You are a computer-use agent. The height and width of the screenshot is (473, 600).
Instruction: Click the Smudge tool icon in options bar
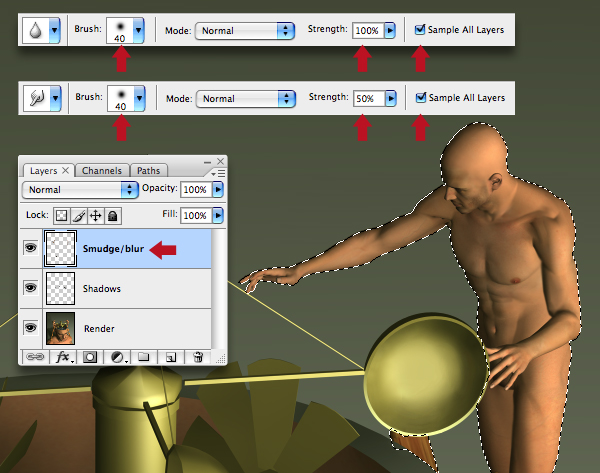coord(37,98)
